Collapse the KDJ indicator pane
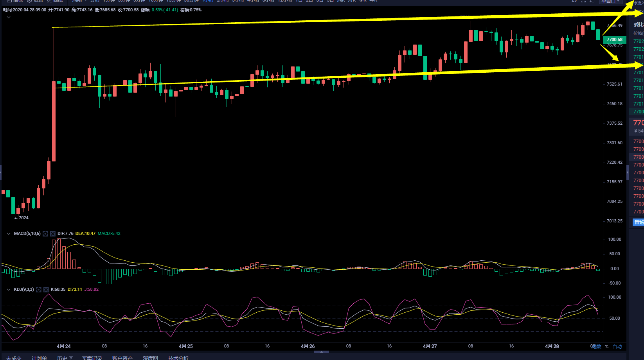644x360 pixels. (9, 290)
